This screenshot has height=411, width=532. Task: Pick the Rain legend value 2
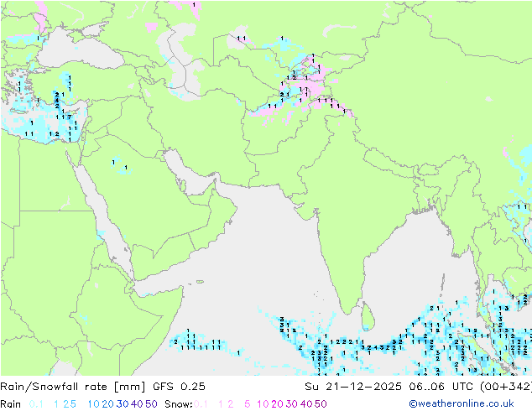[66, 404]
